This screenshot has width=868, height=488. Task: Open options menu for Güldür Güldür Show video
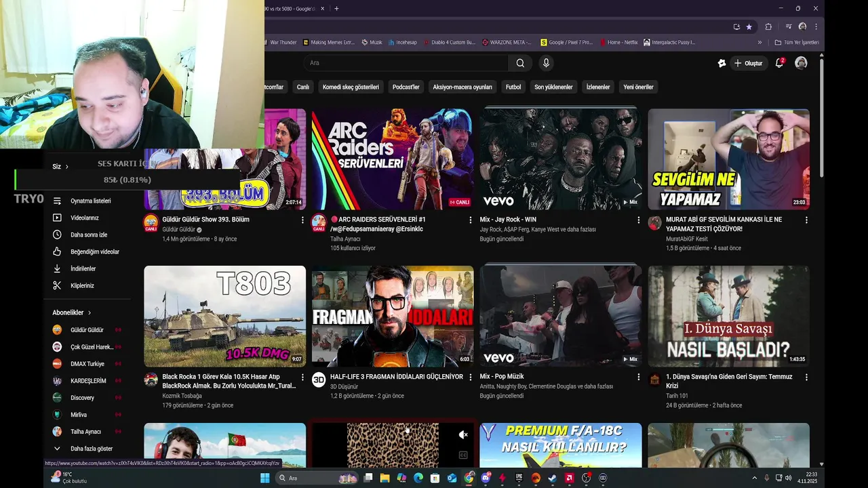pyautogui.click(x=302, y=220)
